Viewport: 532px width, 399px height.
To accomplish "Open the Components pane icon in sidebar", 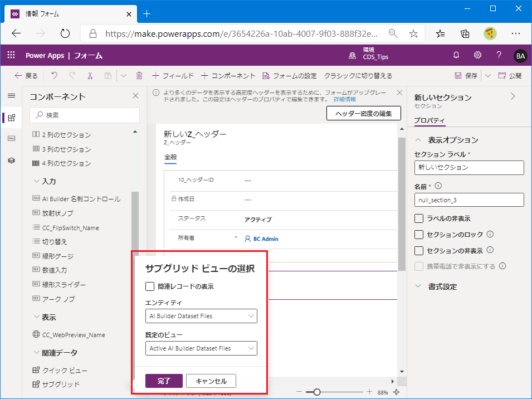I will 12,118.
